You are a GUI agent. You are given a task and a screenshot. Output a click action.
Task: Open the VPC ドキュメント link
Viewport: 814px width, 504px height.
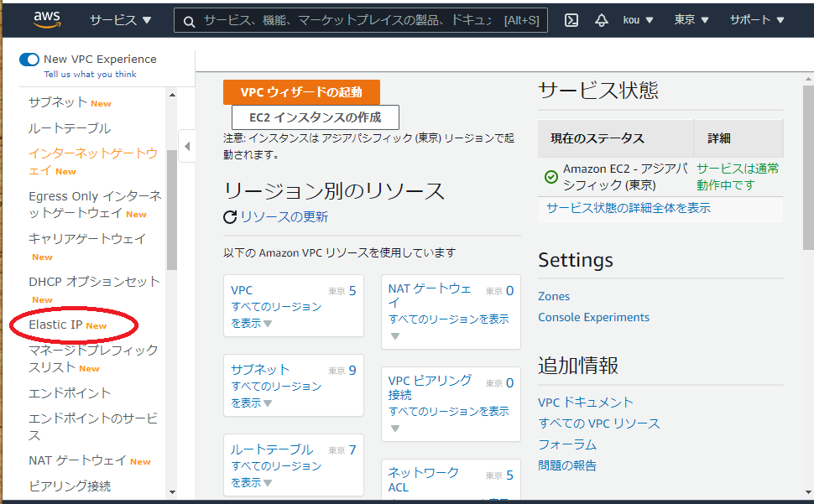pyautogui.click(x=586, y=403)
